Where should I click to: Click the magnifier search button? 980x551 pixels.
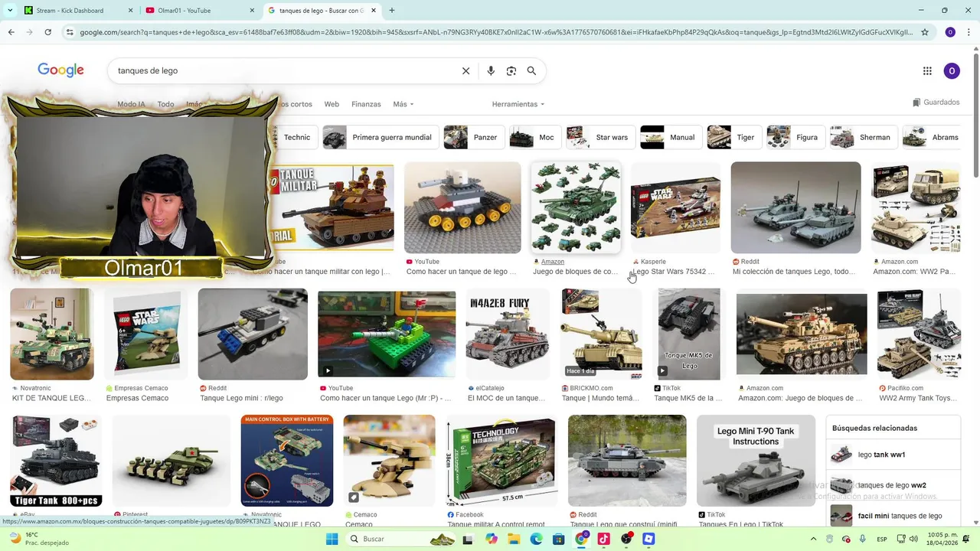531,70
